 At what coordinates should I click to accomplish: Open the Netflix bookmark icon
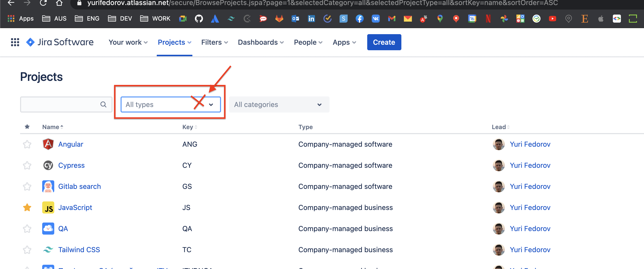(488, 19)
